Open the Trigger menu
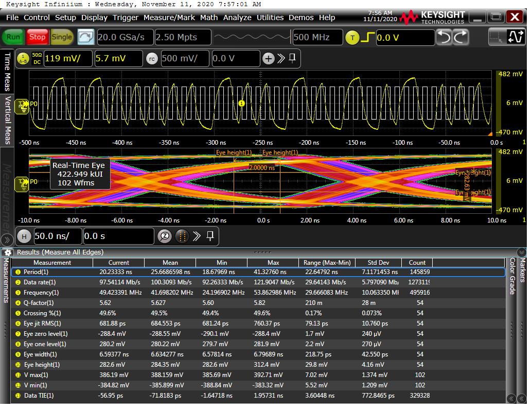Image resolution: width=532 pixels, height=409 pixels. (x=126, y=18)
